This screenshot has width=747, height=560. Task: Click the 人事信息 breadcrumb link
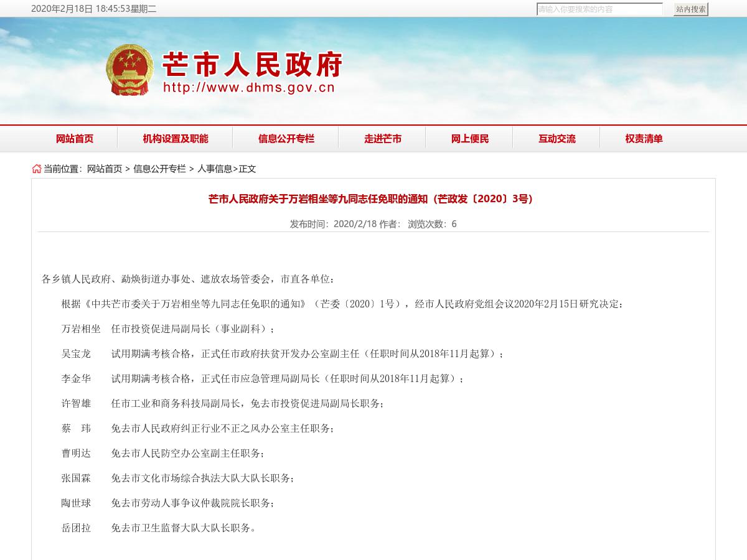point(214,169)
